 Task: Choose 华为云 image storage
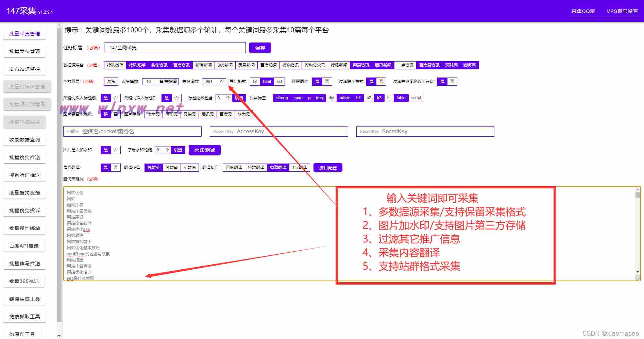coord(244,114)
